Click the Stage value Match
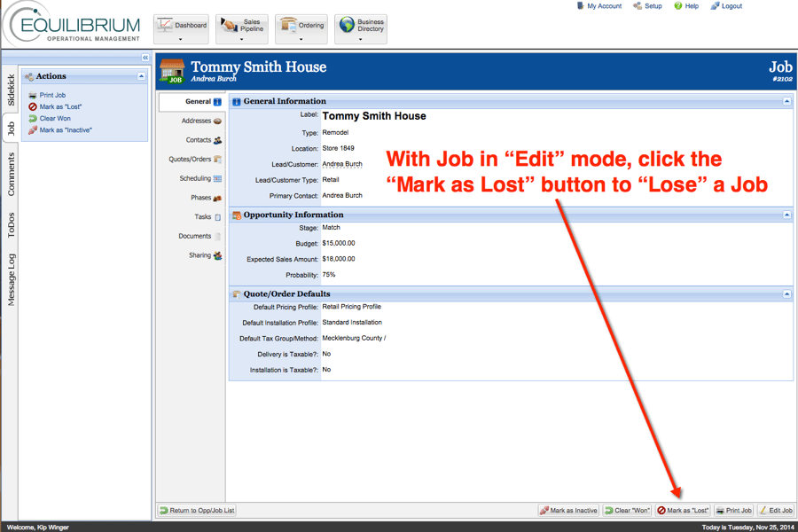The height and width of the screenshot is (532, 798). [x=331, y=228]
